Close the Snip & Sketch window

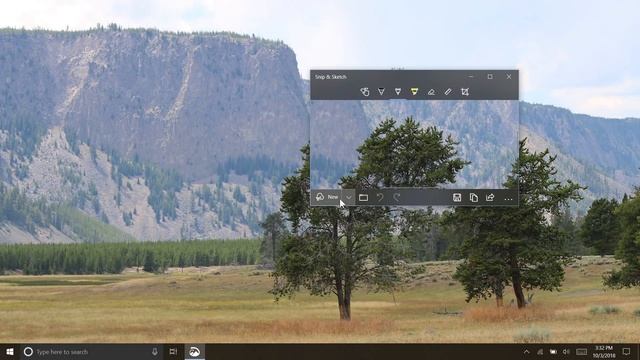point(509,76)
